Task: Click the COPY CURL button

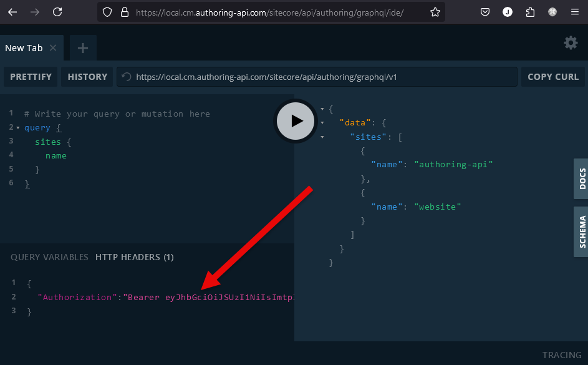Action: click(x=552, y=77)
